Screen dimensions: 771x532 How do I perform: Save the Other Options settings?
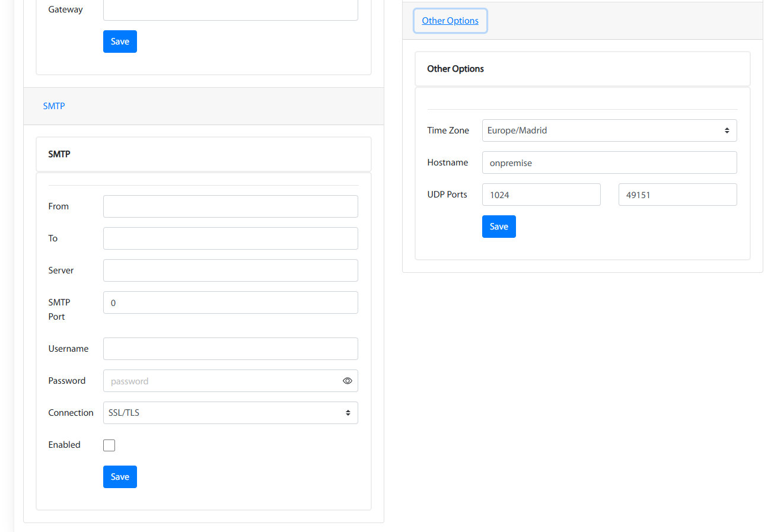[x=498, y=226]
